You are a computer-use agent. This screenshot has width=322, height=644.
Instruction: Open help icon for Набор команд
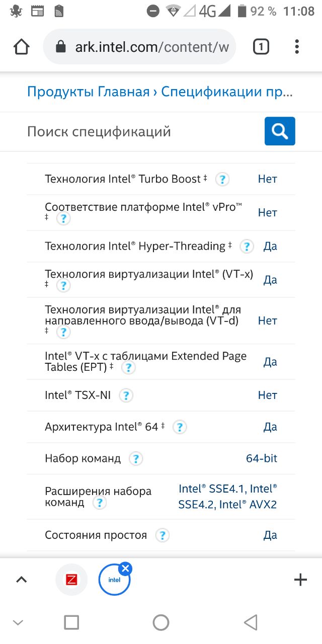click(136, 459)
